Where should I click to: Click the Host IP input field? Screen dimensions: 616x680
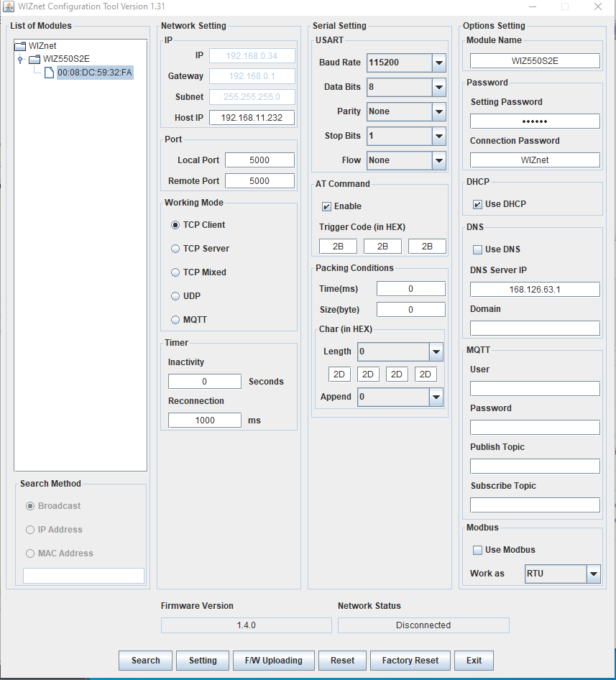[x=252, y=117]
